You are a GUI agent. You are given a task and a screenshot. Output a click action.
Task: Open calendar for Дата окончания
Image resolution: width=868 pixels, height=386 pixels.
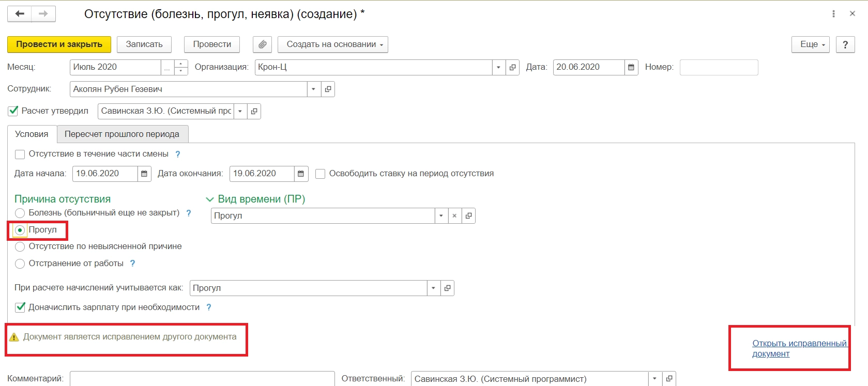301,174
